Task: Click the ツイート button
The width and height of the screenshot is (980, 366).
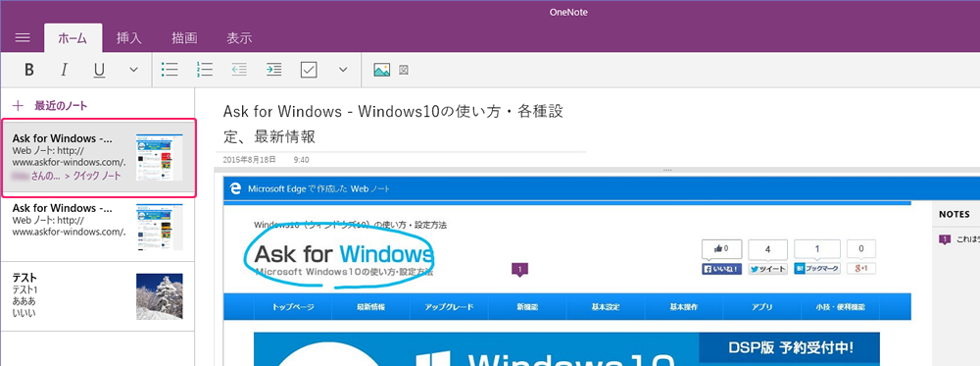Action: pyautogui.click(x=767, y=269)
